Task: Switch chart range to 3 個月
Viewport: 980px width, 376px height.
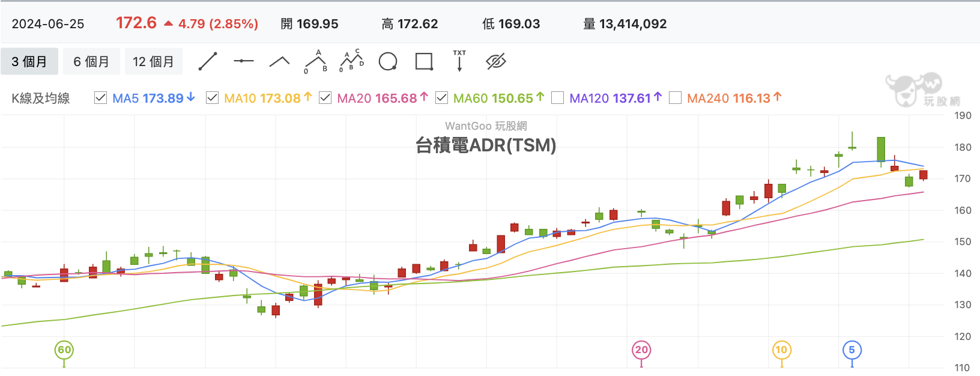Action: pos(29,62)
